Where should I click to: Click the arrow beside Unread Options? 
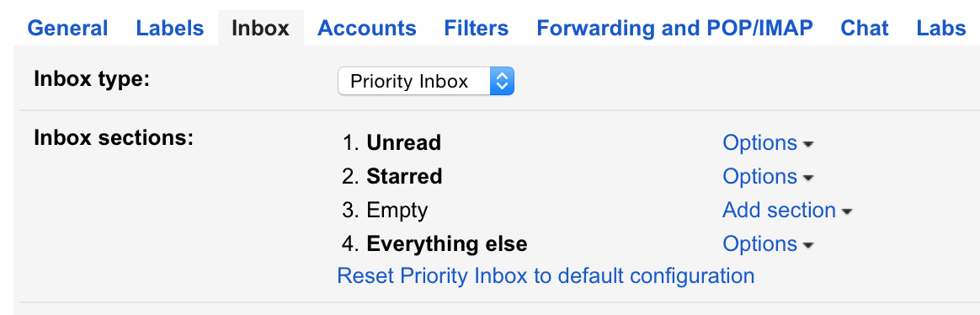tap(807, 144)
